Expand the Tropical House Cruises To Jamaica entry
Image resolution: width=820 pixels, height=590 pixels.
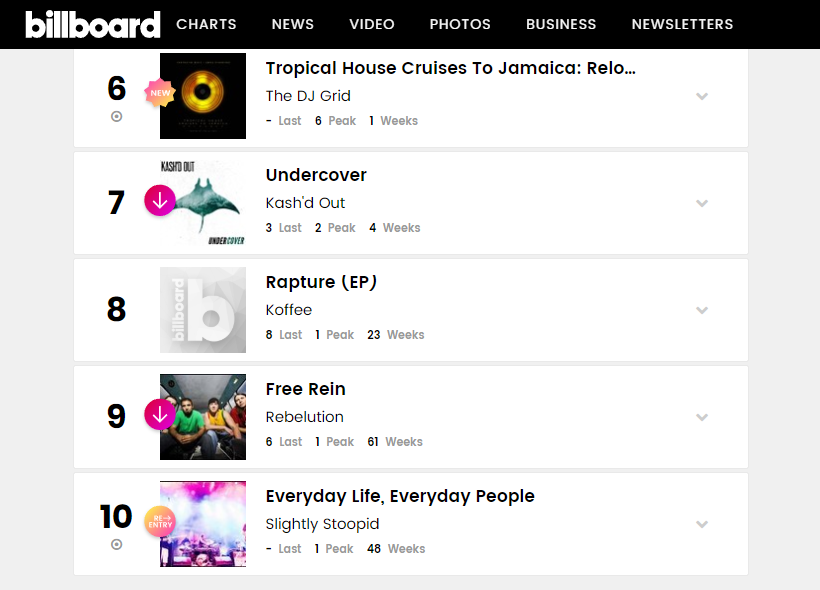click(702, 96)
